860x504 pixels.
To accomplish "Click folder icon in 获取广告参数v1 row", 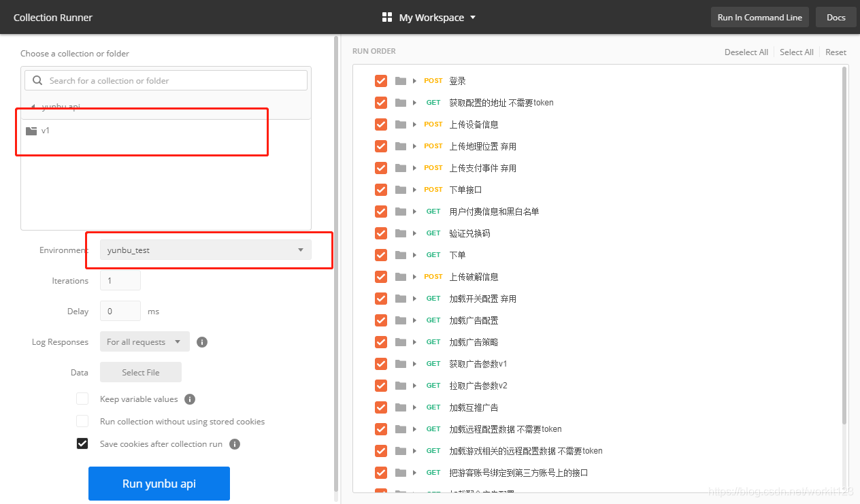I will coord(400,364).
